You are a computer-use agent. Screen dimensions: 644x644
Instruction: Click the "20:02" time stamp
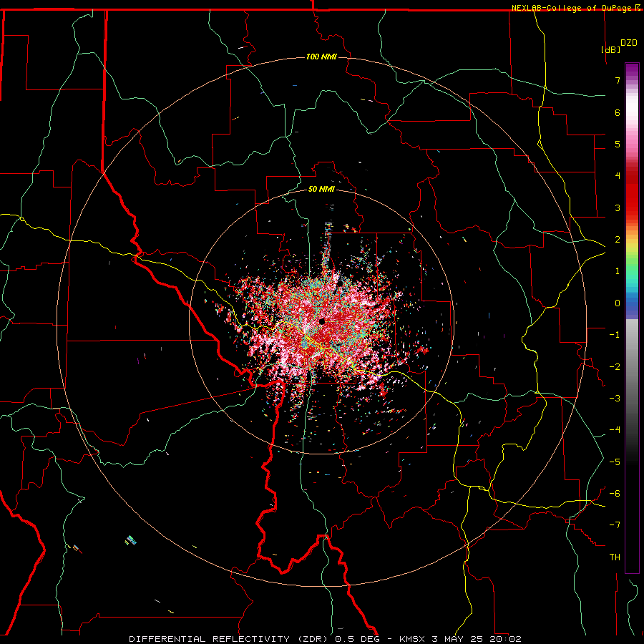tap(506, 639)
